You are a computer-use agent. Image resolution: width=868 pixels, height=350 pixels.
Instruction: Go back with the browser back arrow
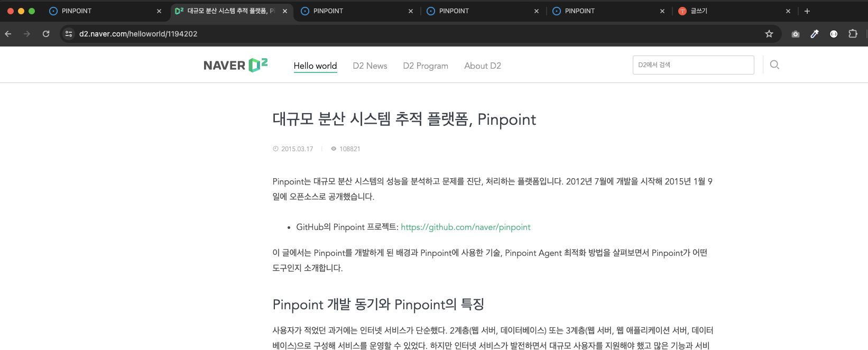(x=8, y=34)
